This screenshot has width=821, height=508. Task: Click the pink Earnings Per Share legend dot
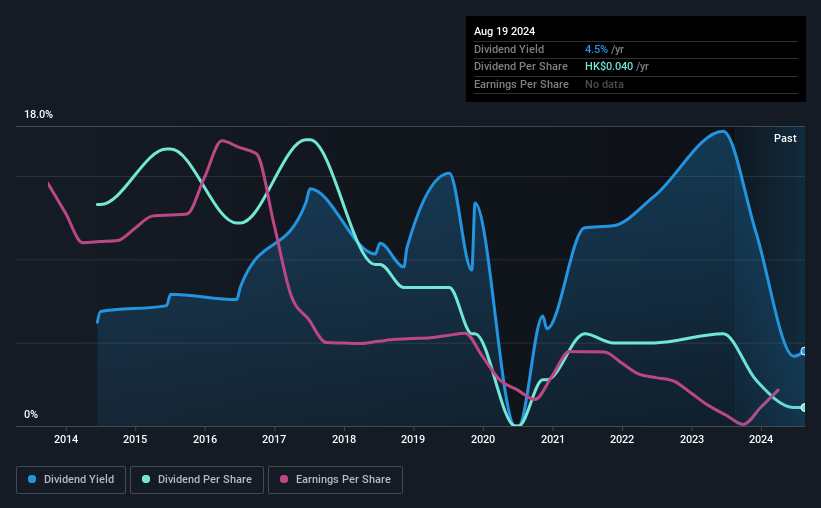click(x=284, y=479)
